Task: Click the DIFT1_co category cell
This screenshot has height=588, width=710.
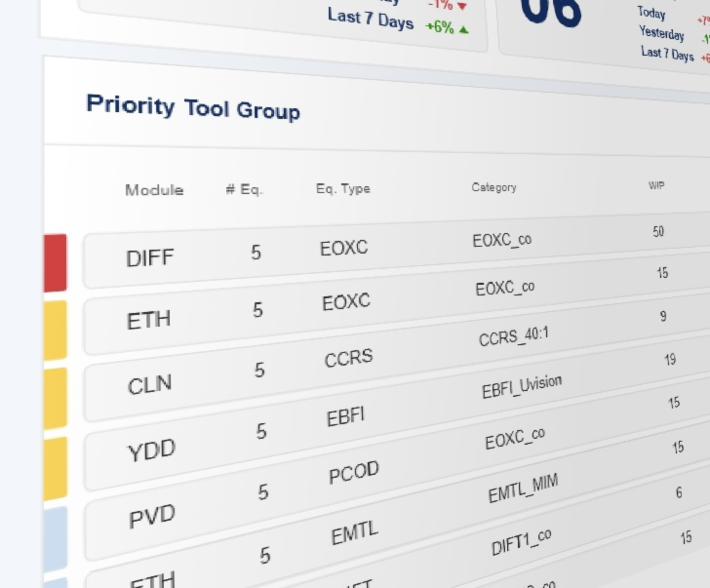Action: [x=521, y=542]
